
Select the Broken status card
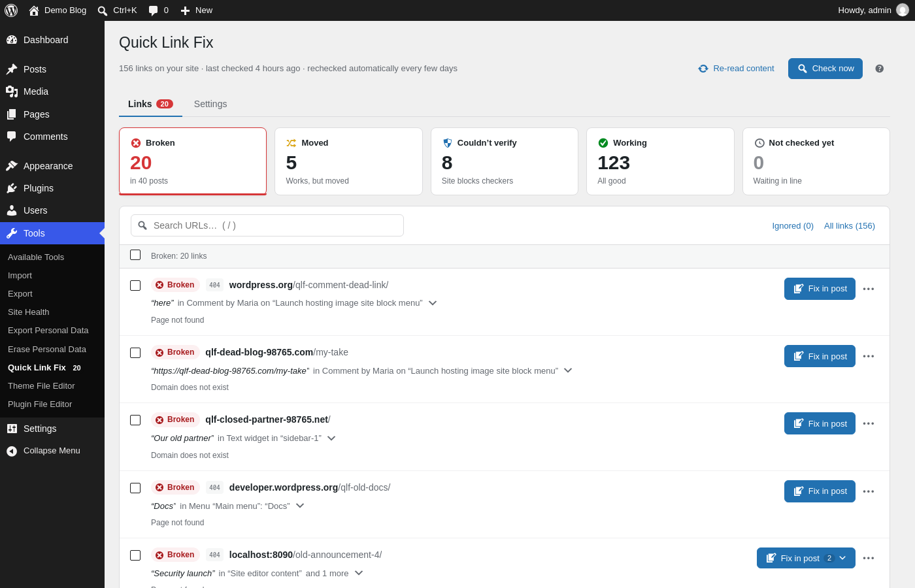(193, 161)
